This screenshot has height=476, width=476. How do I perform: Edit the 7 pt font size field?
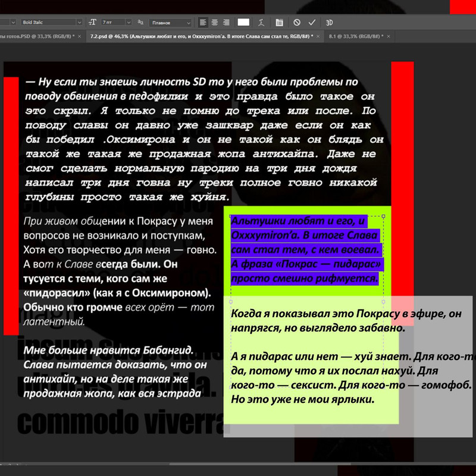pos(113,22)
